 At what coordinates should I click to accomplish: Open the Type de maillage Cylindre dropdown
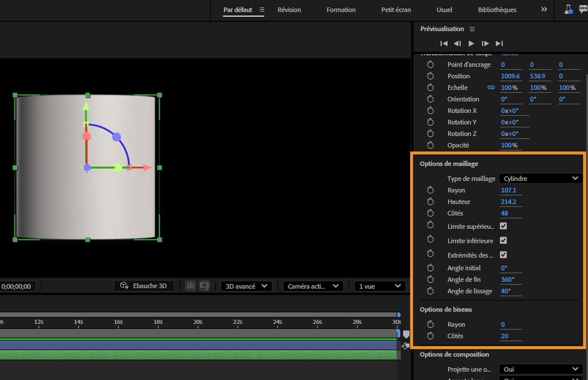coord(540,178)
